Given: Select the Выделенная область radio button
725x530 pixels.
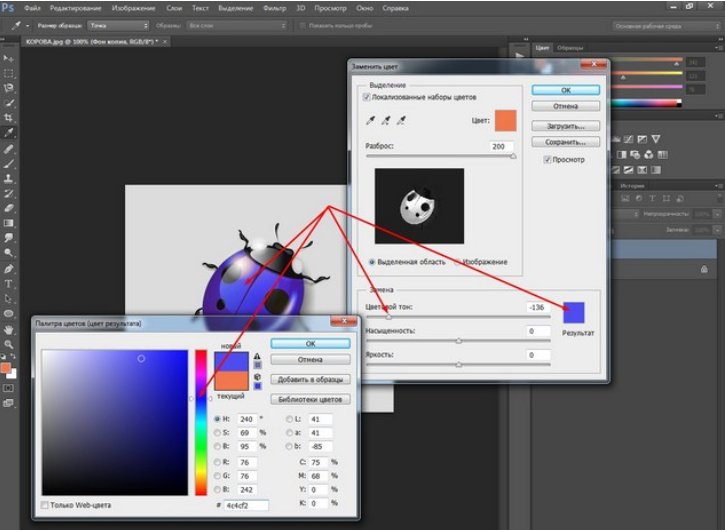Looking at the screenshot, I should point(372,262).
